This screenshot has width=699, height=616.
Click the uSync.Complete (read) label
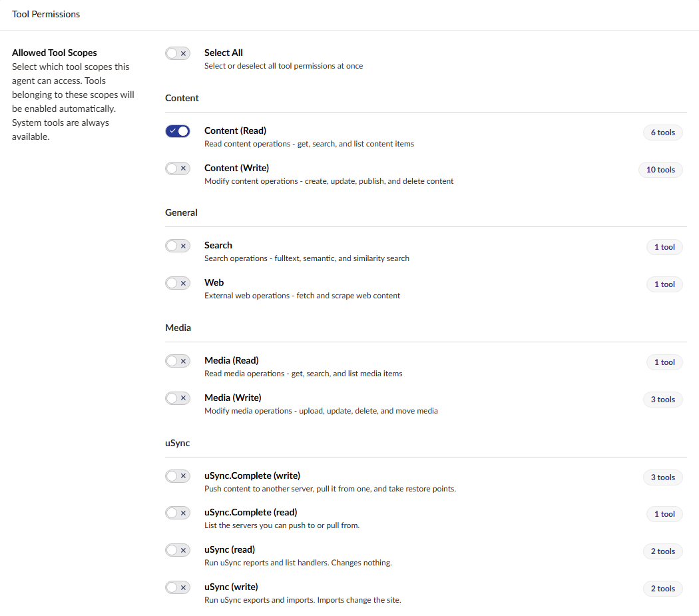click(250, 513)
